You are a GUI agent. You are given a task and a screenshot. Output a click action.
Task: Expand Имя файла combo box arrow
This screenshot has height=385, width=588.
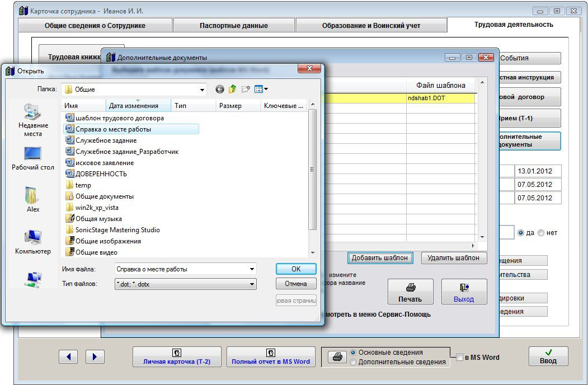(x=252, y=269)
